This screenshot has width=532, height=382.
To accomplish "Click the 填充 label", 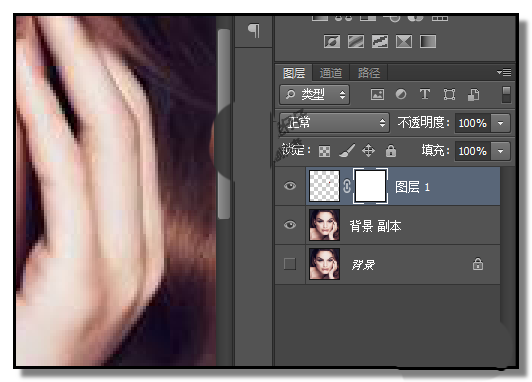I will tap(436, 150).
